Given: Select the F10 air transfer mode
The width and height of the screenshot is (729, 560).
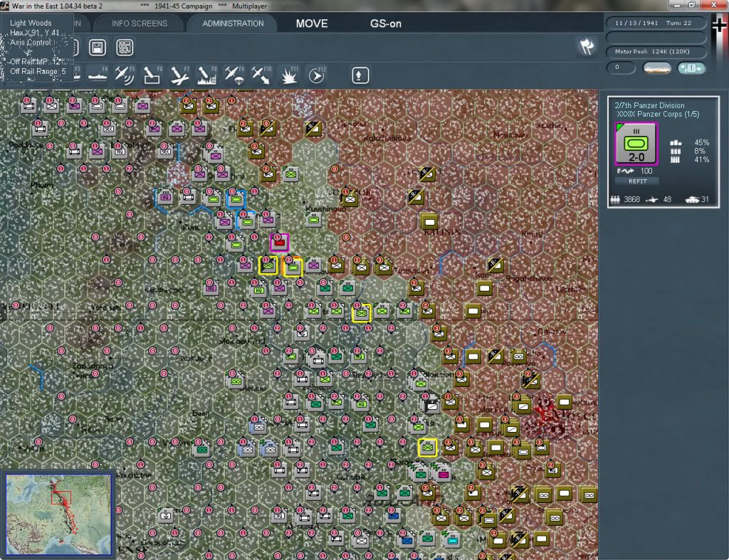Looking at the screenshot, I should point(261,75).
